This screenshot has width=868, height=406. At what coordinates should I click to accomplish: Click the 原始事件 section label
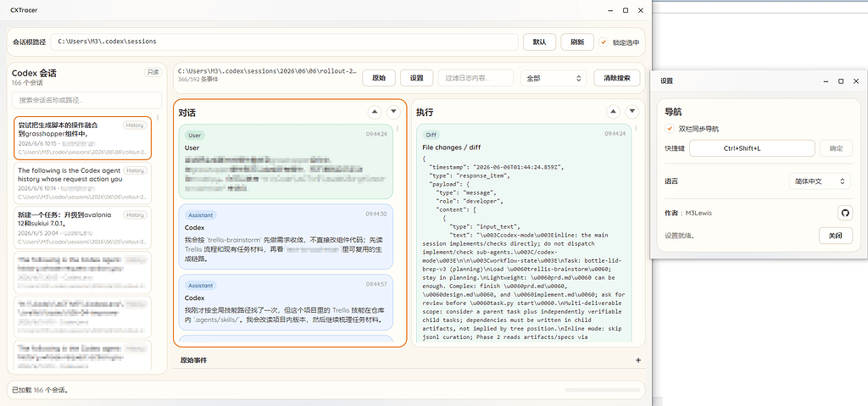tap(193, 360)
